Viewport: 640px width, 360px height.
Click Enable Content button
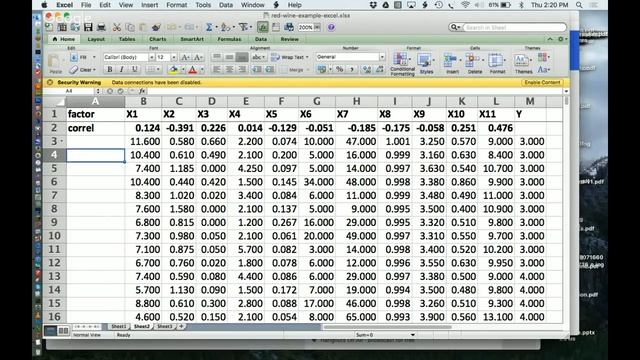point(542,82)
